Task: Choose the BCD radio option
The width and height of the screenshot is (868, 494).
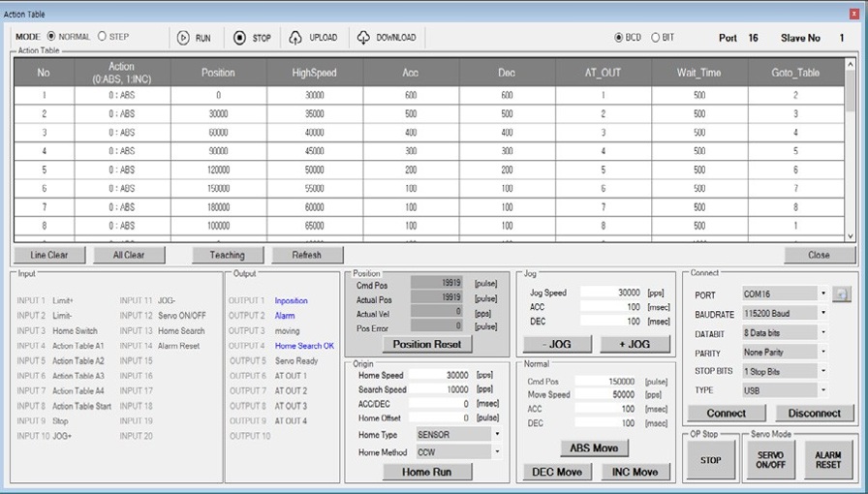Action: 618,38
